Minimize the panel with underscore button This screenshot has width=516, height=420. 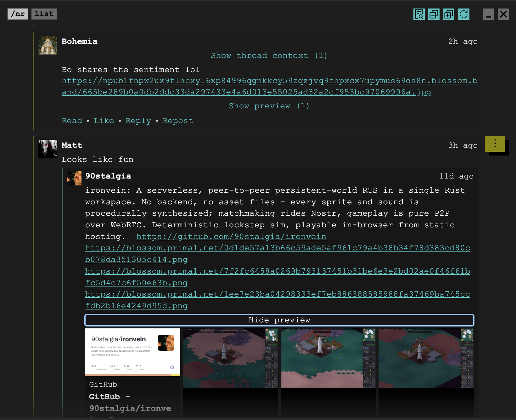pyautogui.click(x=489, y=14)
